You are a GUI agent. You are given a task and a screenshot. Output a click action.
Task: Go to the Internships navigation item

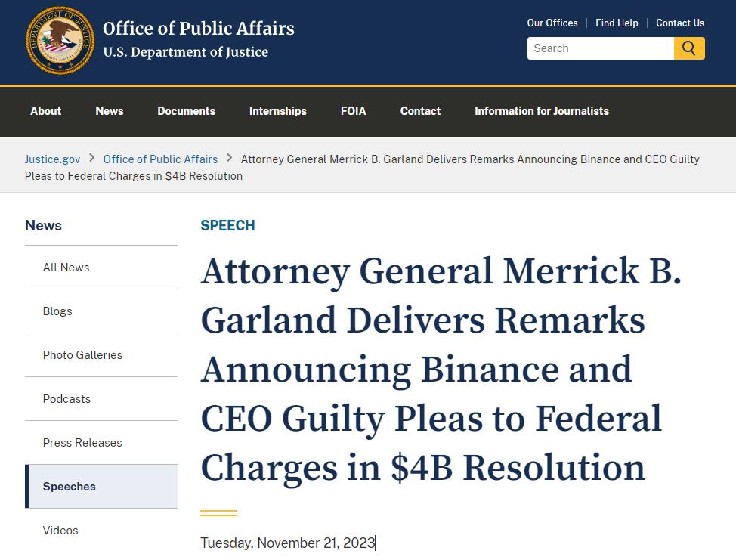coord(278,111)
